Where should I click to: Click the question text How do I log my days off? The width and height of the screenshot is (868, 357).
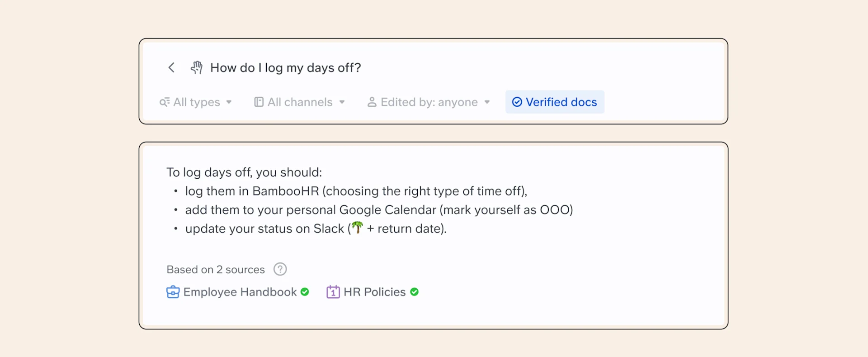point(285,67)
